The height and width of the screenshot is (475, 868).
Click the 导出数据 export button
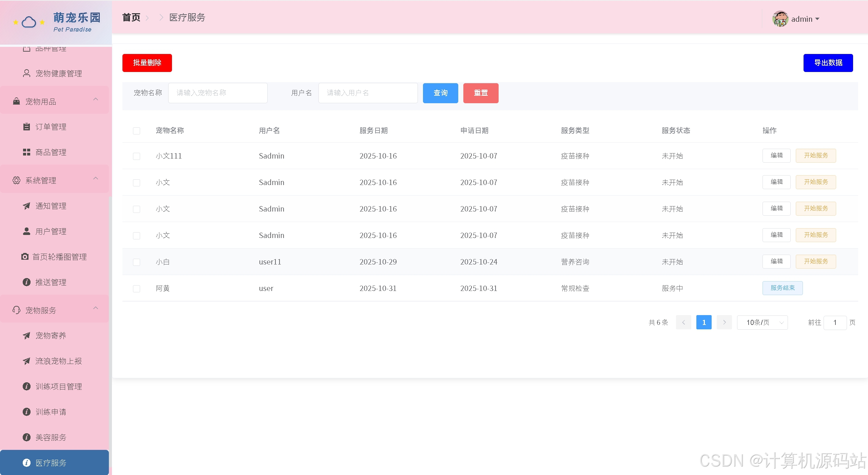click(x=828, y=63)
